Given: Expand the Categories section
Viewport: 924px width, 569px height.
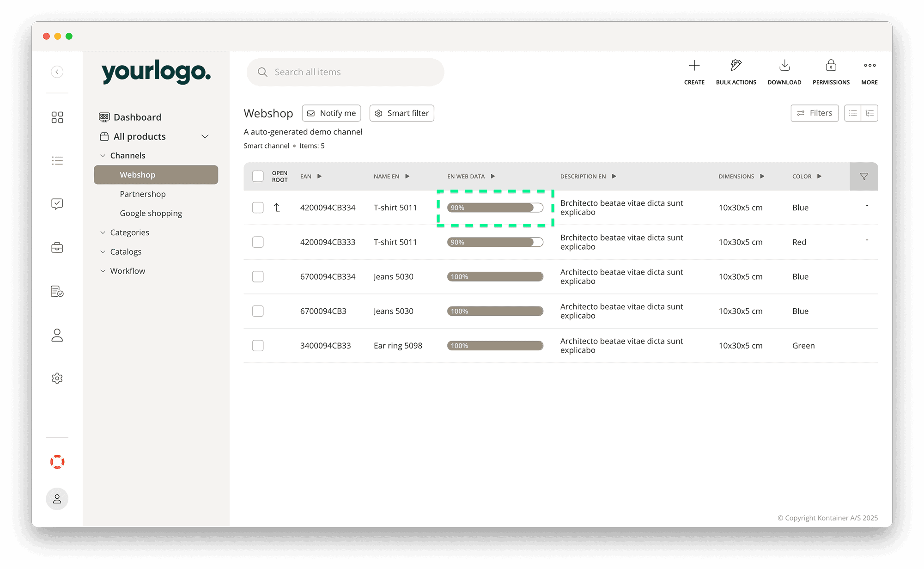Looking at the screenshot, I should (x=103, y=232).
